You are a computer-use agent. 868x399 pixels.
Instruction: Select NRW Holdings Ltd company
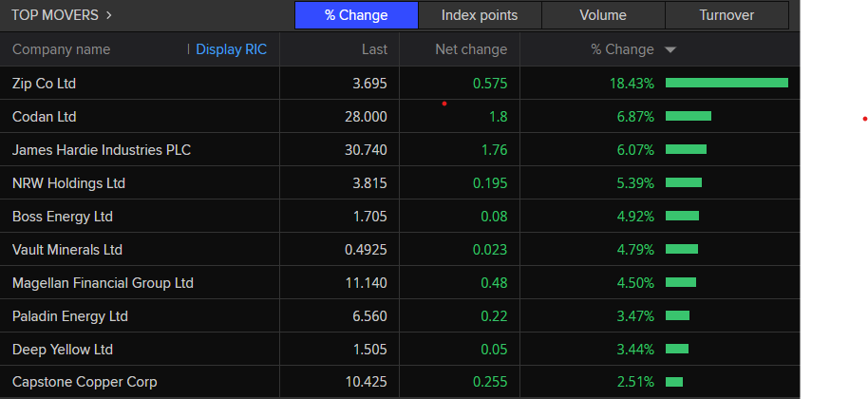[68, 183]
